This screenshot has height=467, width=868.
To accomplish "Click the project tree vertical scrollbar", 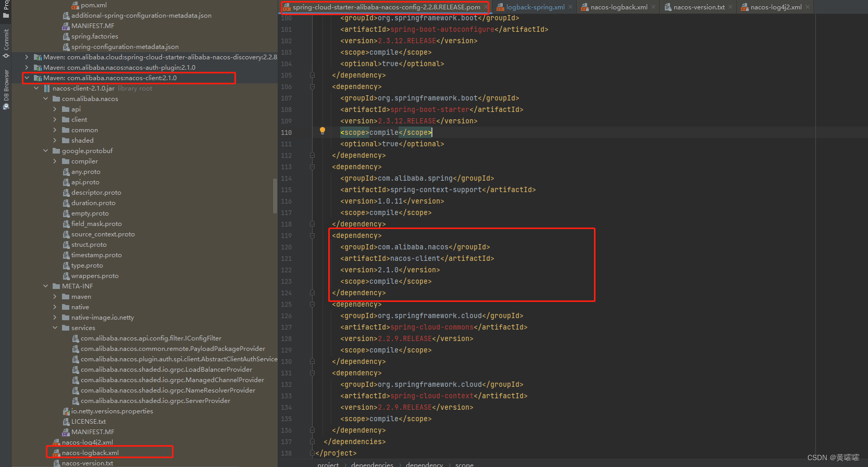I will (275, 196).
